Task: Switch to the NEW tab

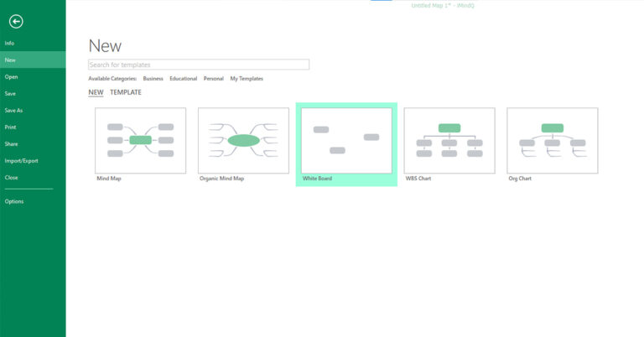Action: (x=96, y=92)
